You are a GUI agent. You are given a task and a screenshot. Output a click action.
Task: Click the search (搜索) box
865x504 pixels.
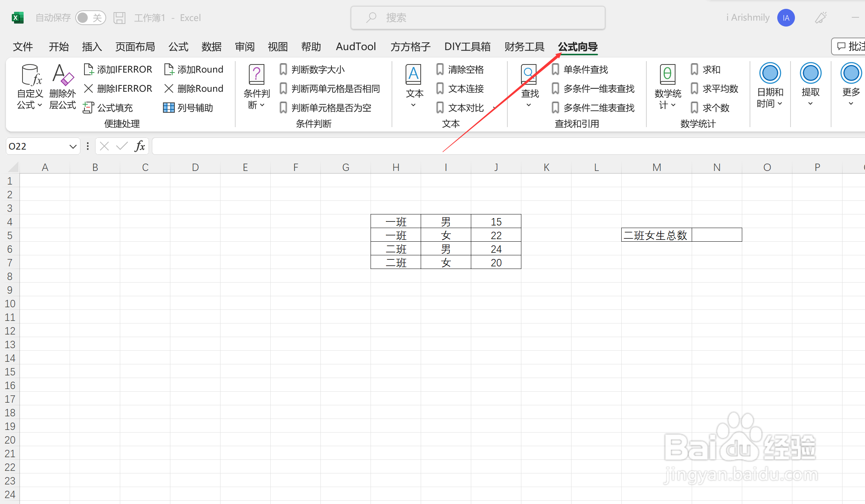(x=478, y=18)
